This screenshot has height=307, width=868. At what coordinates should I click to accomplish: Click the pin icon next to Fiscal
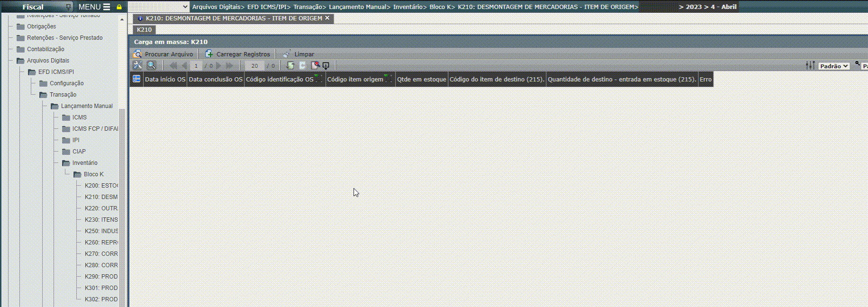(68, 7)
